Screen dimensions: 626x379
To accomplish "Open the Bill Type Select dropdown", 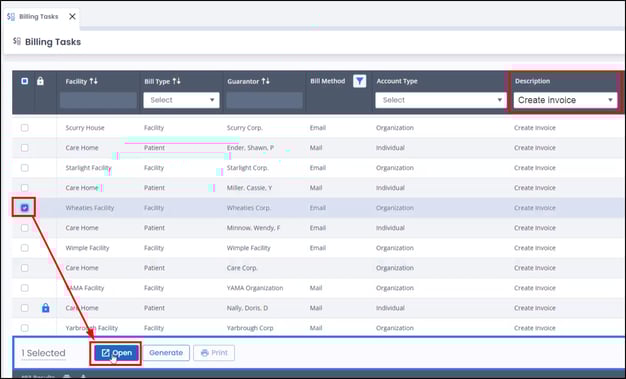I will point(181,100).
